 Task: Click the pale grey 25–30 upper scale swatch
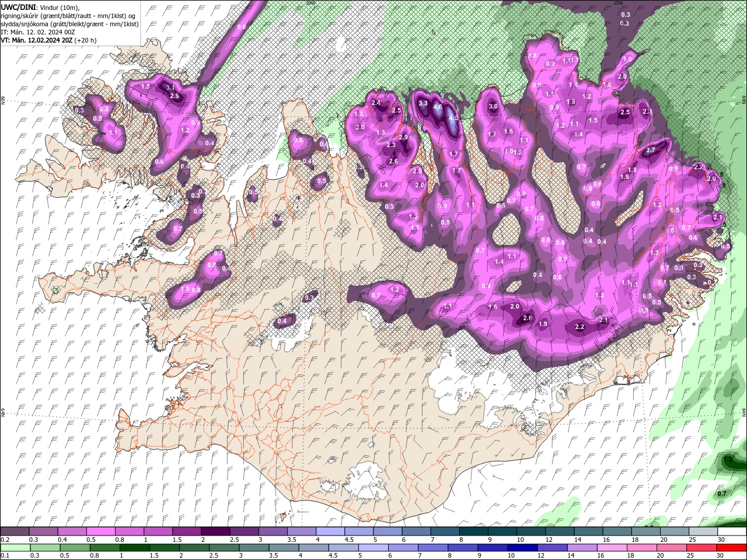coord(704,531)
